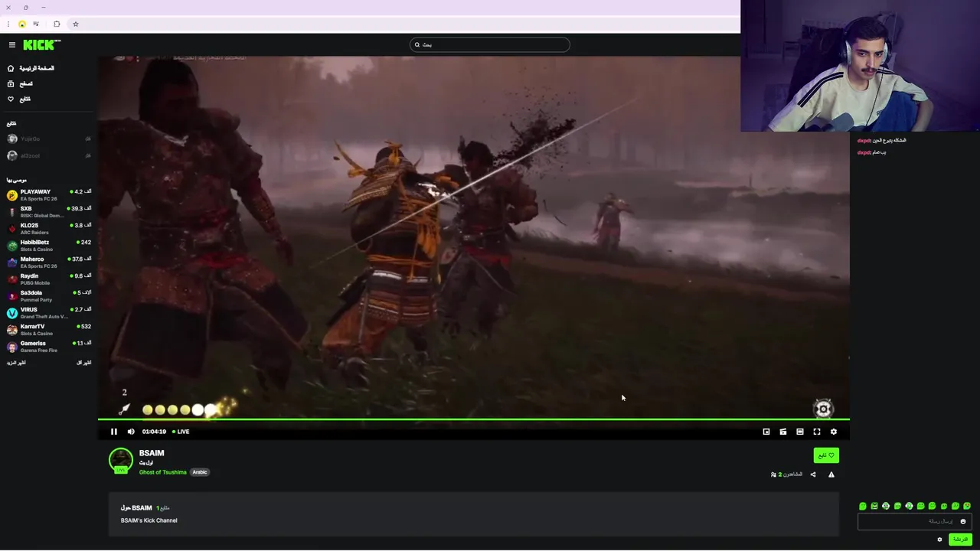
Task: Click the stream title under BSAIM
Action: [x=146, y=463]
